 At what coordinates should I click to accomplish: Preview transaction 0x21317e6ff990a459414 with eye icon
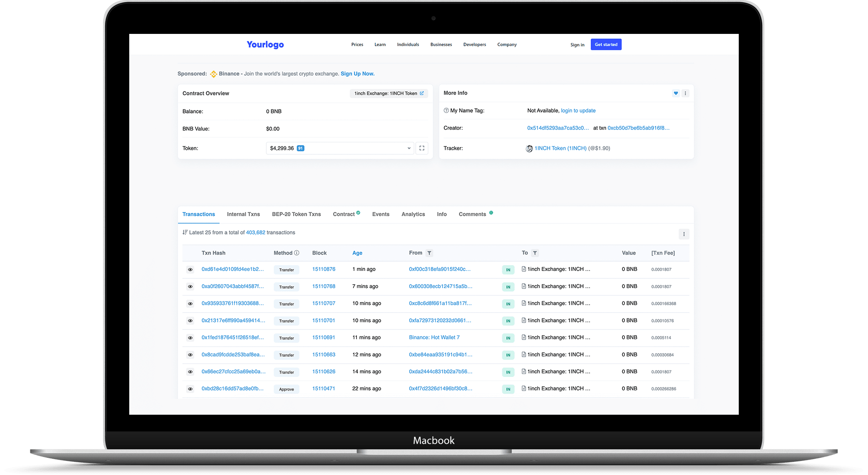click(190, 321)
